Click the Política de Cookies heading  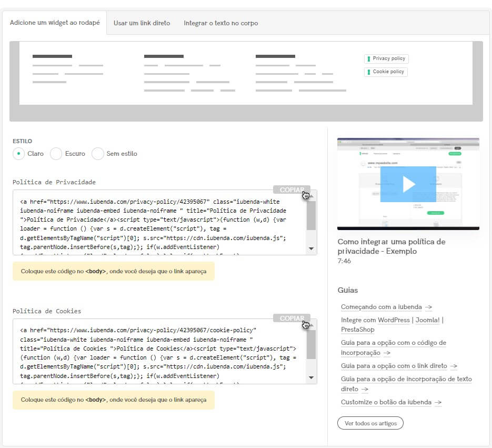point(47,311)
